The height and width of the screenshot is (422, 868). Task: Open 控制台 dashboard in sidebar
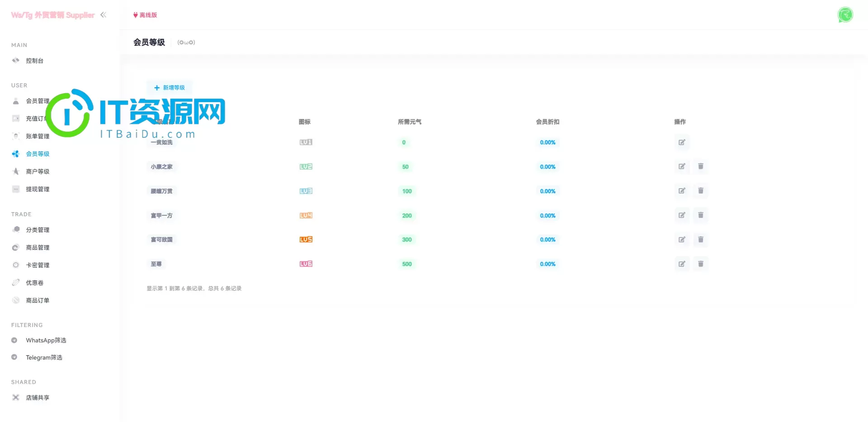[x=35, y=61]
